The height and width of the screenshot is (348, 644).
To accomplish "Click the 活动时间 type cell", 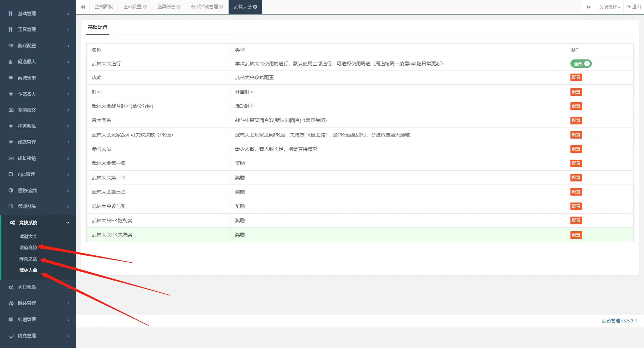I will [x=397, y=106].
